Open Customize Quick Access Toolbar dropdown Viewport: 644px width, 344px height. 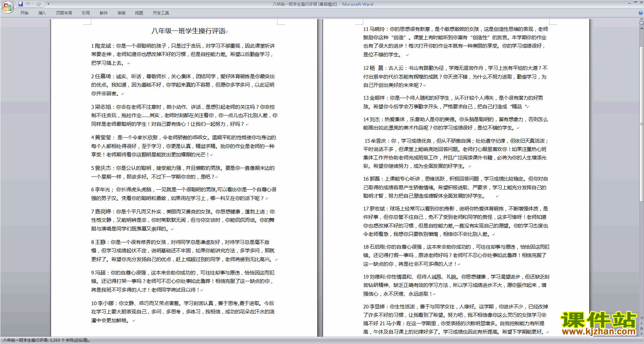[x=48, y=4]
